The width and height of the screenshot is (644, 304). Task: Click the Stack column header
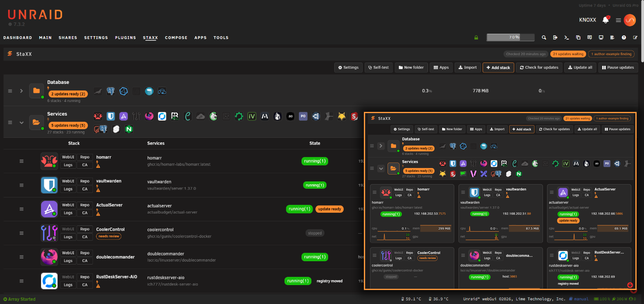pyautogui.click(x=74, y=143)
